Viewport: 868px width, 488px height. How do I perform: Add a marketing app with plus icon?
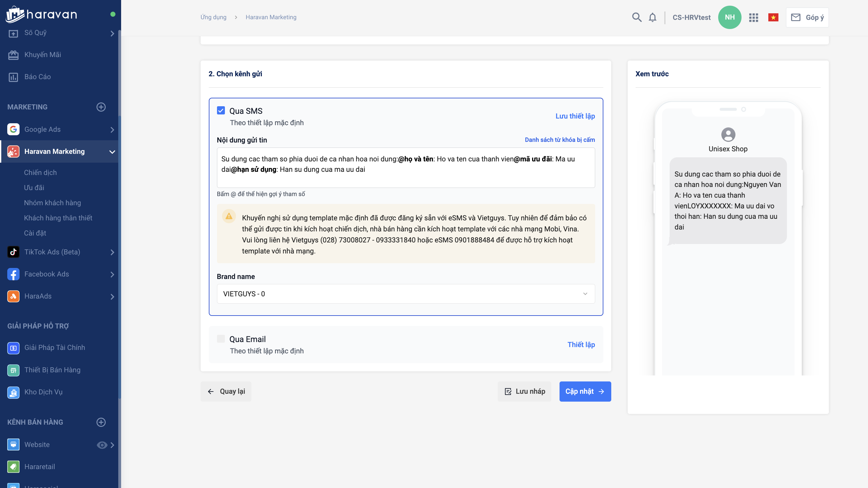101,107
